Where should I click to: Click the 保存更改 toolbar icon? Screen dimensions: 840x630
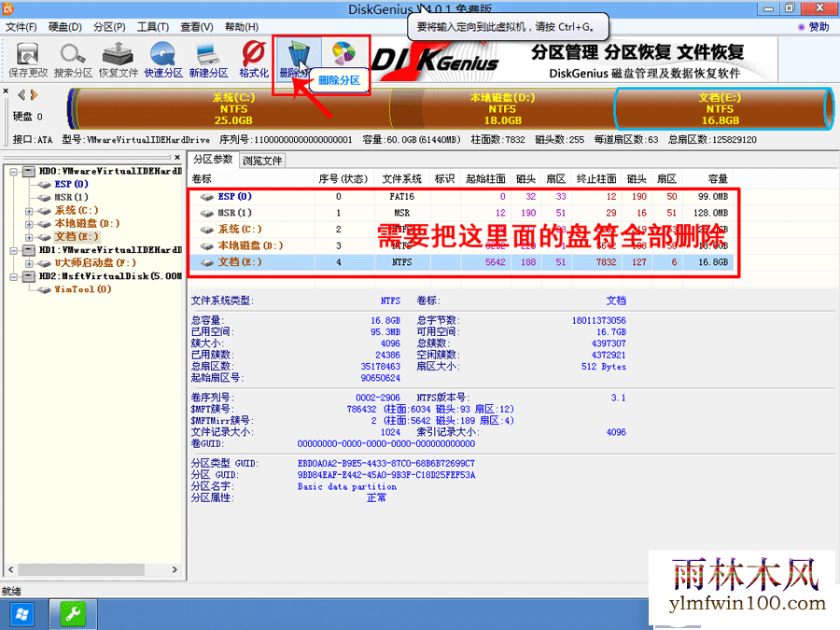point(28,60)
